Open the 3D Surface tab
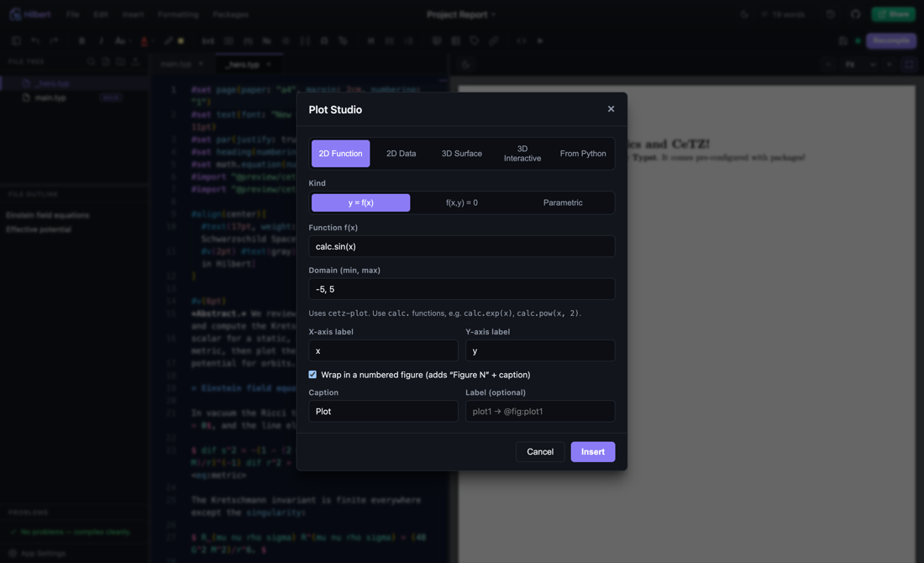This screenshot has width=924, height=563. point(461,153)
